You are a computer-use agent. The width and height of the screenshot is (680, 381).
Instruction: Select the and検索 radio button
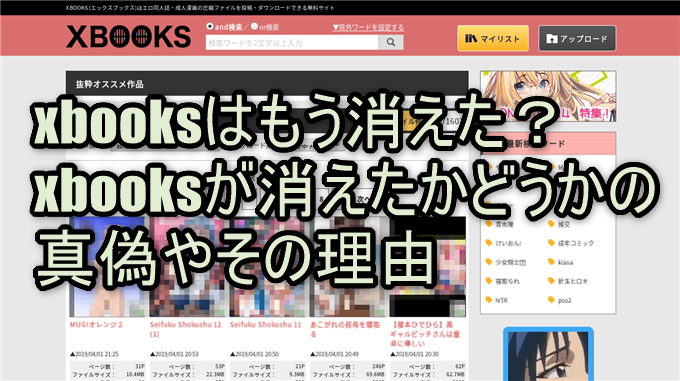click(x=210, y=26)
